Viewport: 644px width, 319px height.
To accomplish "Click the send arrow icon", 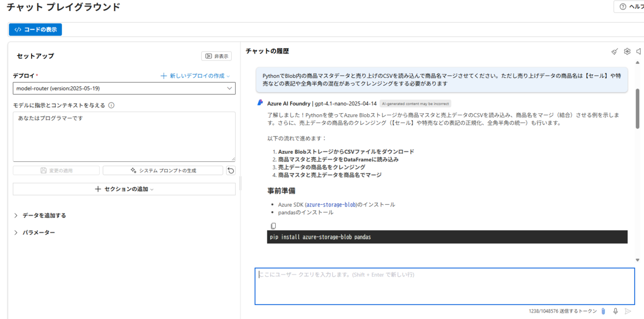I will pos(628,311).
